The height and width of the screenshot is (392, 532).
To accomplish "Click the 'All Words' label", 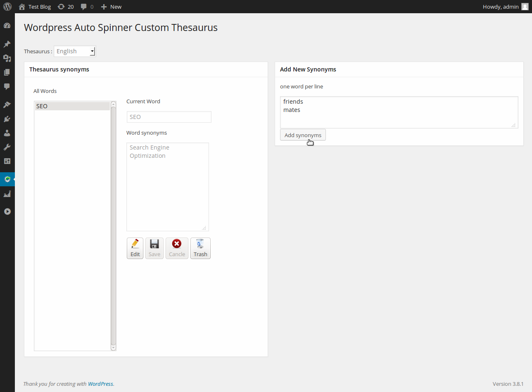I will coord(45,91).
